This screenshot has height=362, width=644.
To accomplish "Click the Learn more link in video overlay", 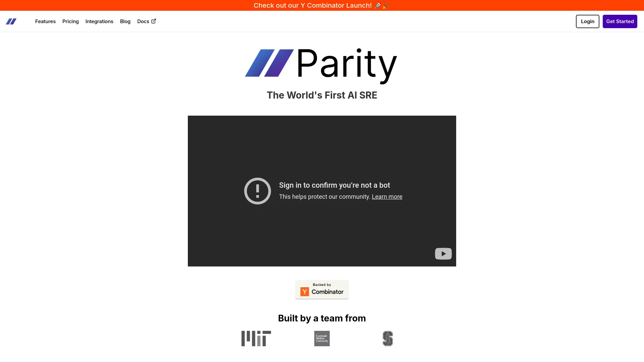I will [387, 197].
